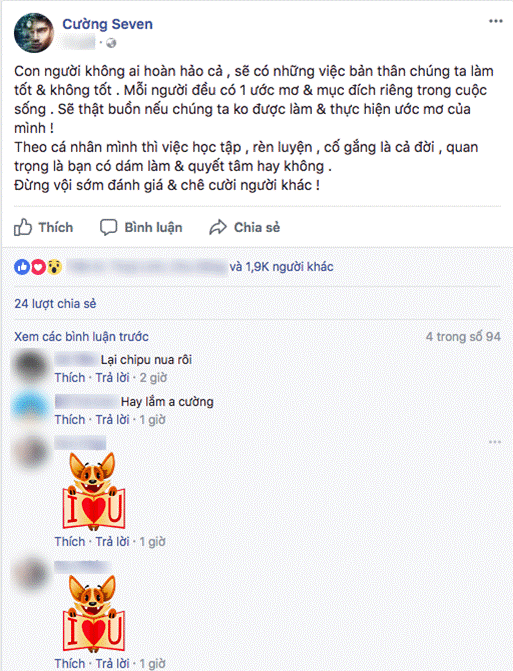Like the "Lại chipu nua rôi" comment

coord(70,377)
